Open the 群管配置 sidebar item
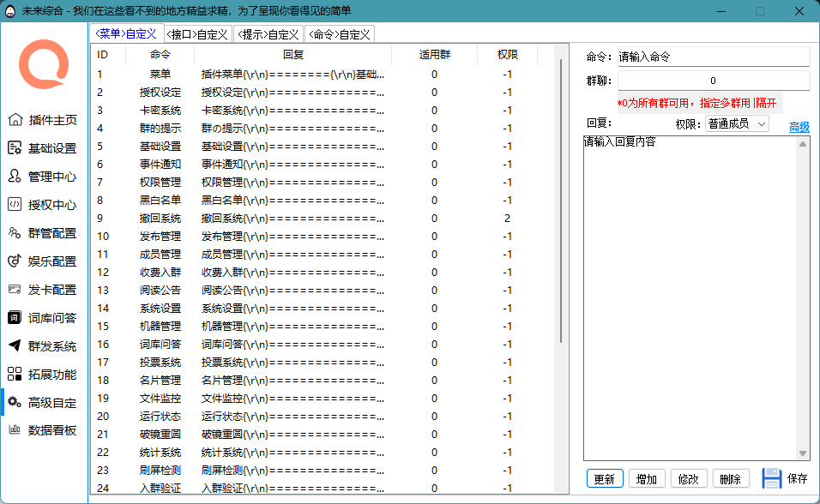820x504 pixels. [15, 233]
